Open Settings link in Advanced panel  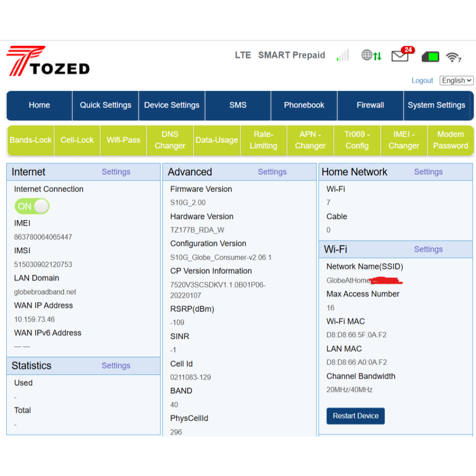tap(272, 172)
